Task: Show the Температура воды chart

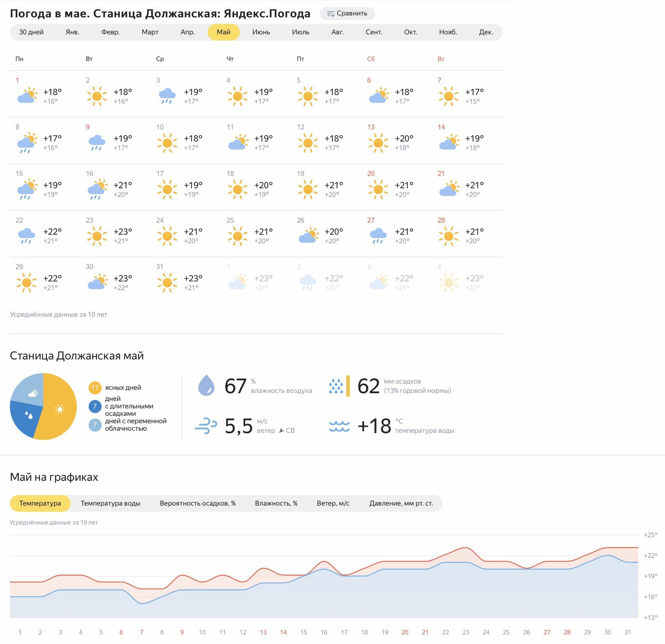Action: click(x=110, y=503)
